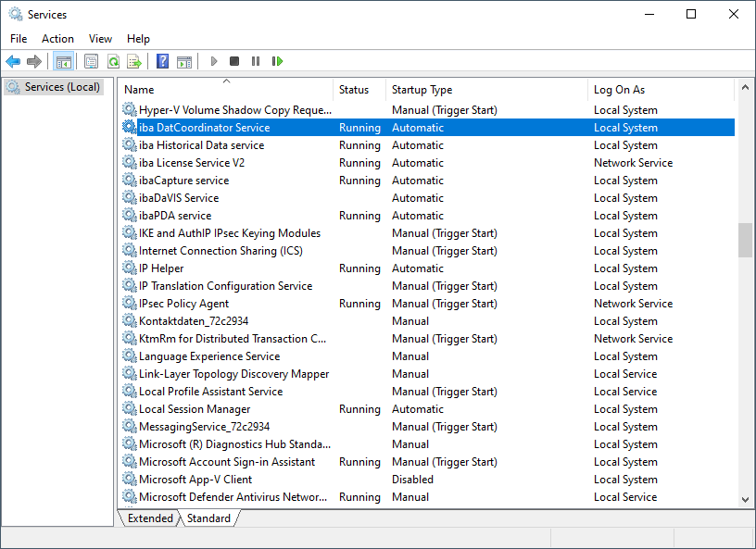The width and height of the screenshot is (756, 549).
Task: Click the Stop Service square icon
Action: pos(234,61)
